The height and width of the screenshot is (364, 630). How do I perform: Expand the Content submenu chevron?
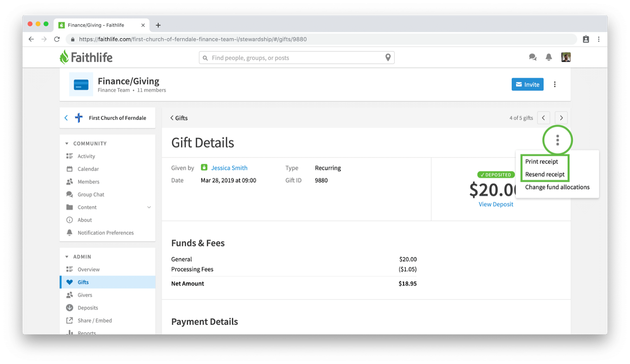click(x=149, y=207)
